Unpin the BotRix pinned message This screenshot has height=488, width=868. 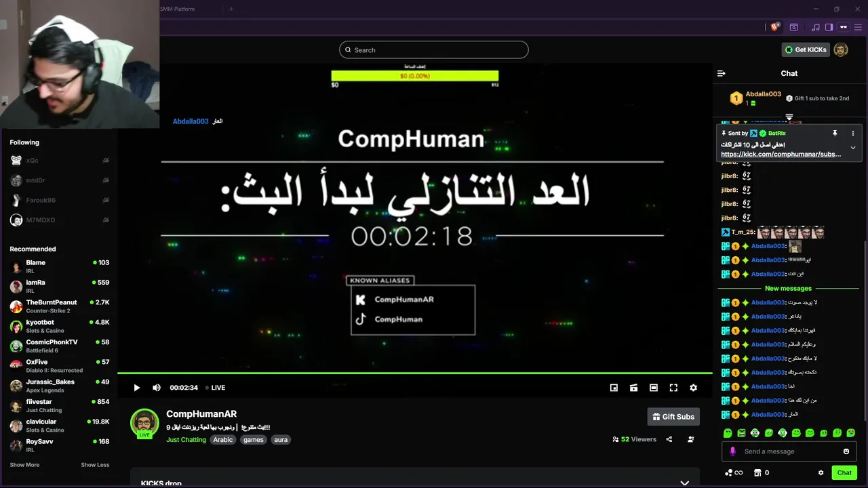pyautogui.click(x=835, y=134)
